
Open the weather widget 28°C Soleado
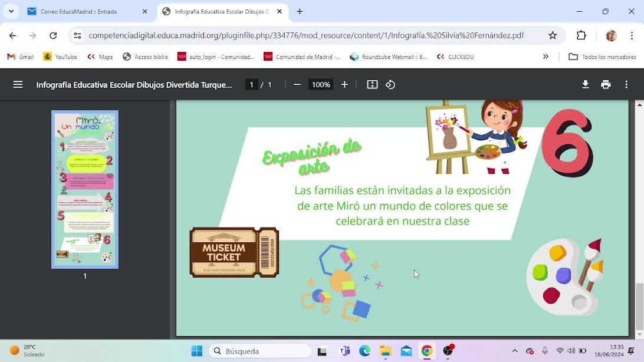pyautogui.click(x=28, y=351)
